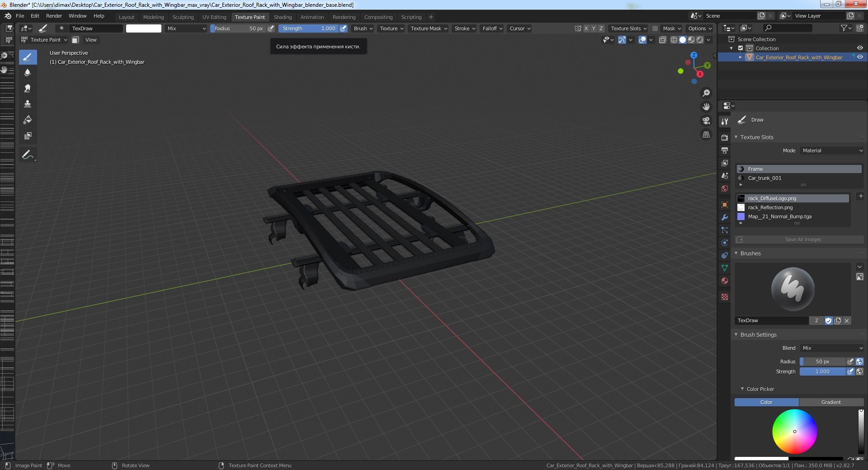Open the Modifiers wrench properties tab
Screen dimensions: 868x470
(x=725, y=217)
